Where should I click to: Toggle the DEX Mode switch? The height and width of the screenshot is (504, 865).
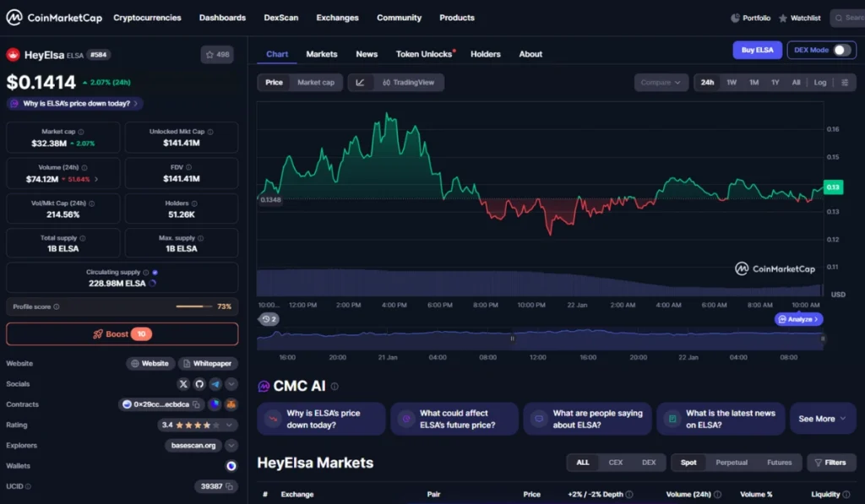pos(841,50)
